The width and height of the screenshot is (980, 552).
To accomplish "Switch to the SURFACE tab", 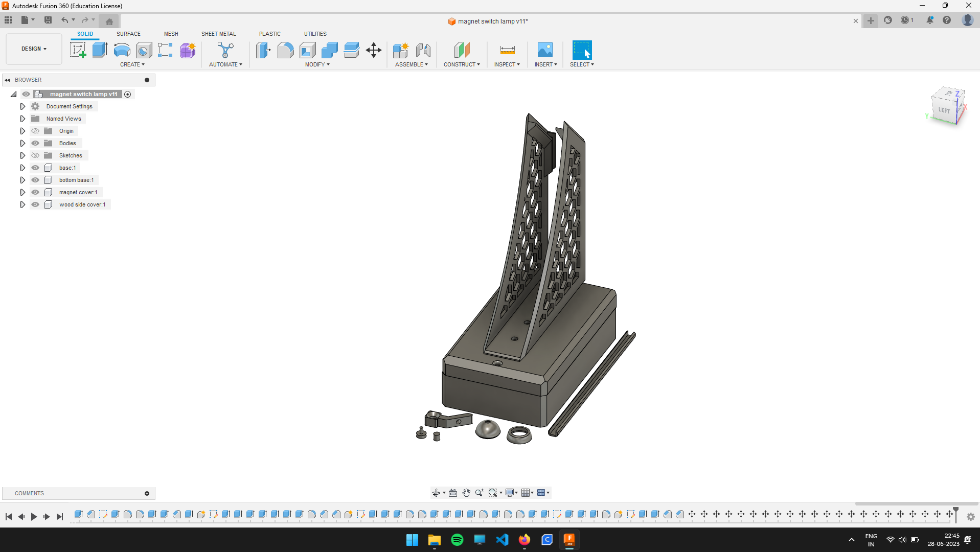I will click(x=128, y=34).
